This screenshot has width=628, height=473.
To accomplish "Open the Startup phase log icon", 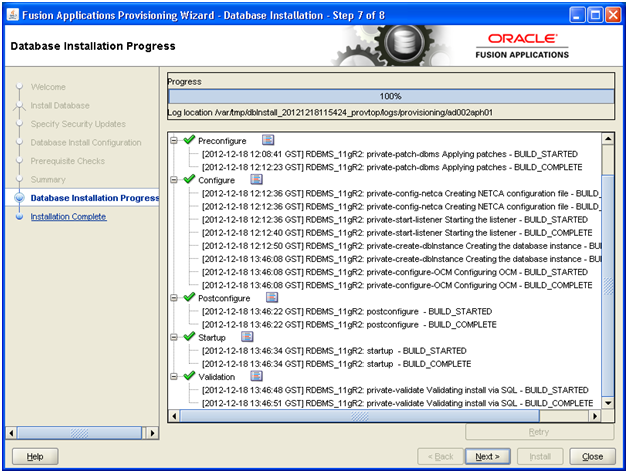I will coord(247,337).
